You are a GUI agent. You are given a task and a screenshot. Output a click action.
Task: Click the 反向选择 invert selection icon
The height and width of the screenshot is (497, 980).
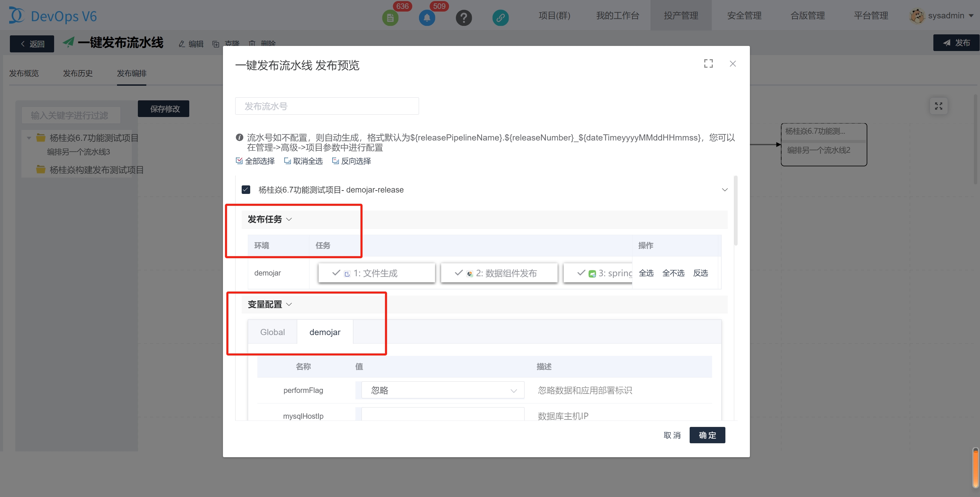[335, 161]
